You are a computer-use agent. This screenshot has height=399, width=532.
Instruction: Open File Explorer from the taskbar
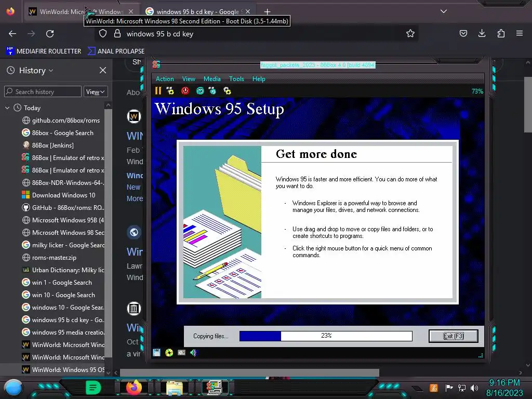[175, 388]
